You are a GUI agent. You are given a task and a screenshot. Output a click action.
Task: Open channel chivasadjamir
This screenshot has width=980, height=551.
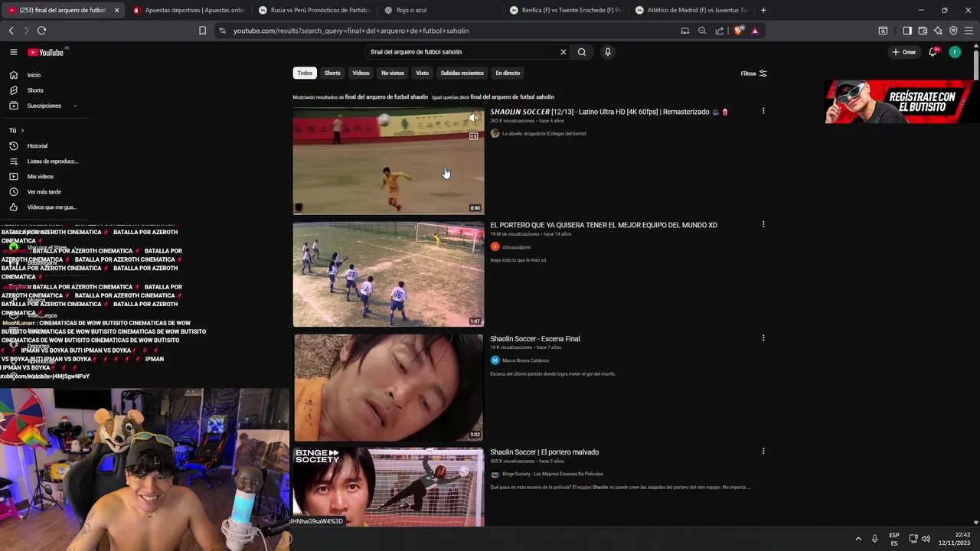coord(517,247)
